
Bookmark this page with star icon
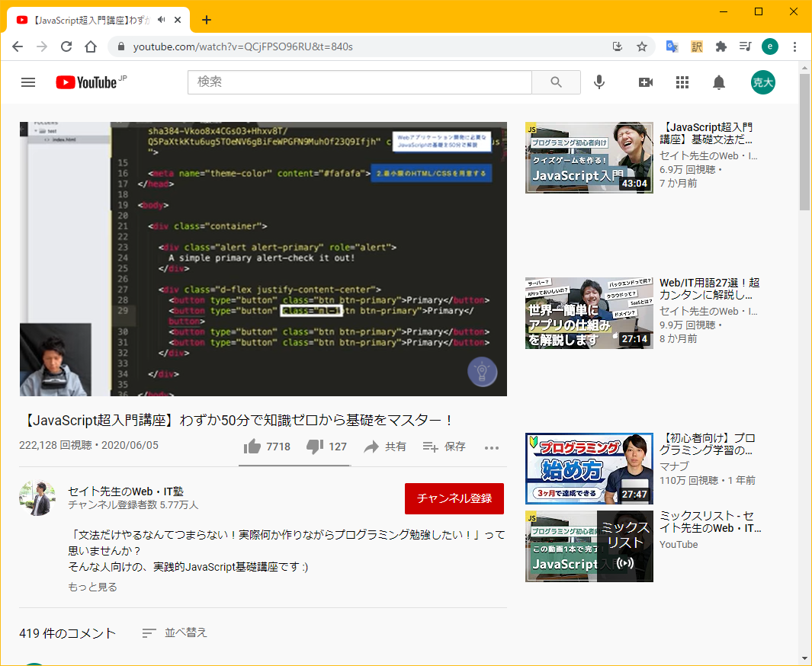click(x=642, y=46)
